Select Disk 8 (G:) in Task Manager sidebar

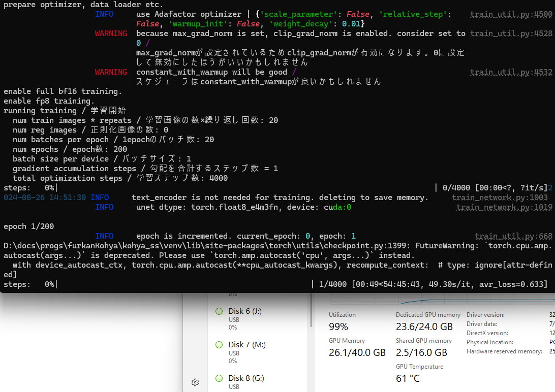coord(258,382)
